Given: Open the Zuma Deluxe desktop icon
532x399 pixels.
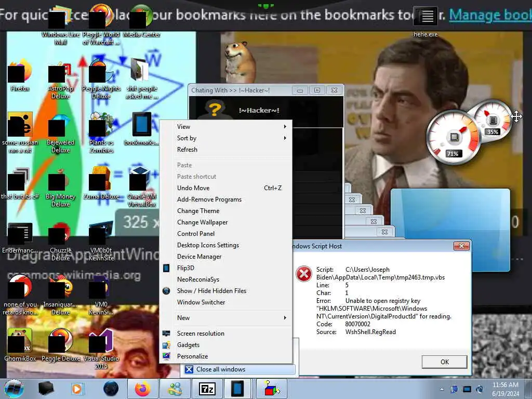Looking at the screenshot, I should [101, 183].
